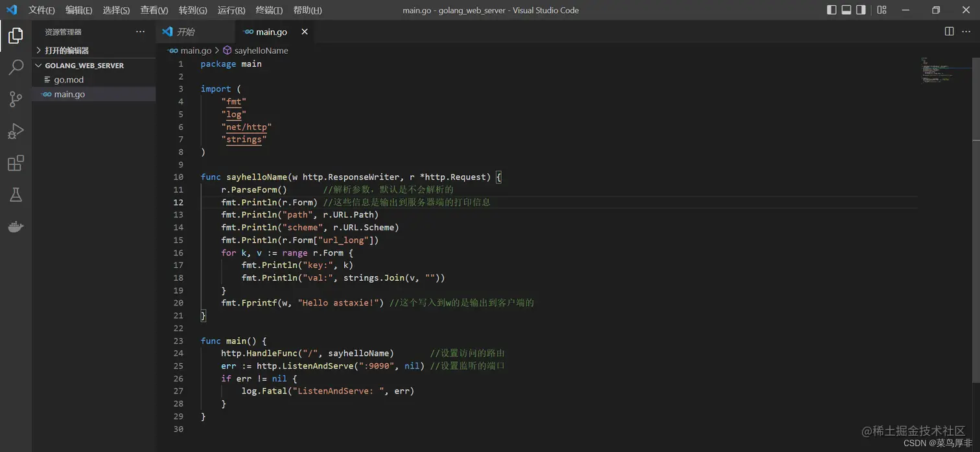Click 'for k, v := range r.Form' line

(x=287, y=253)
